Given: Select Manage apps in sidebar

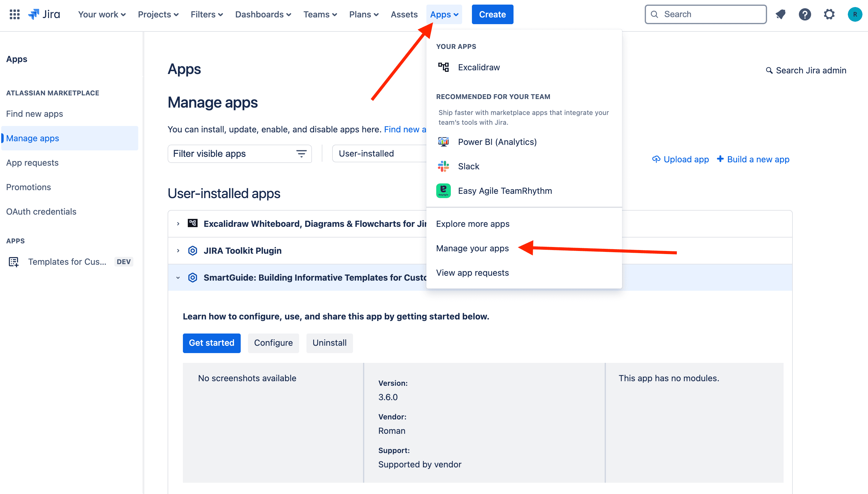Looking at the screenshot, I should 70,138.
